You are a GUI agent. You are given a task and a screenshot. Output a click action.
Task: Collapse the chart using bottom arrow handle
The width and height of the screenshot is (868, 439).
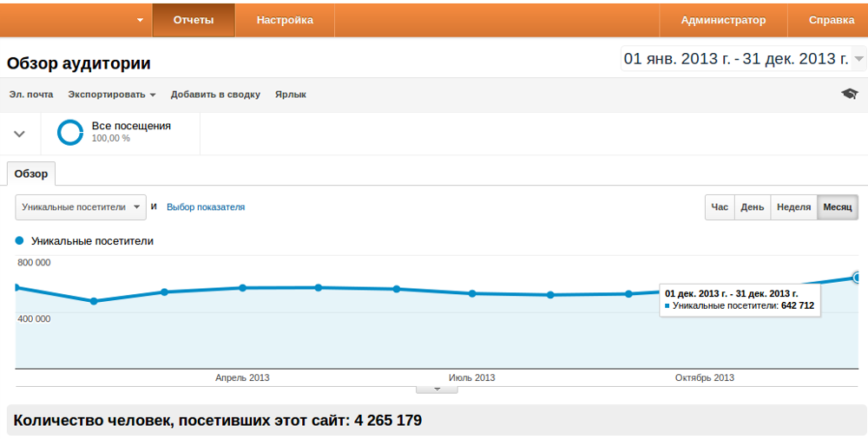[437, 389]
